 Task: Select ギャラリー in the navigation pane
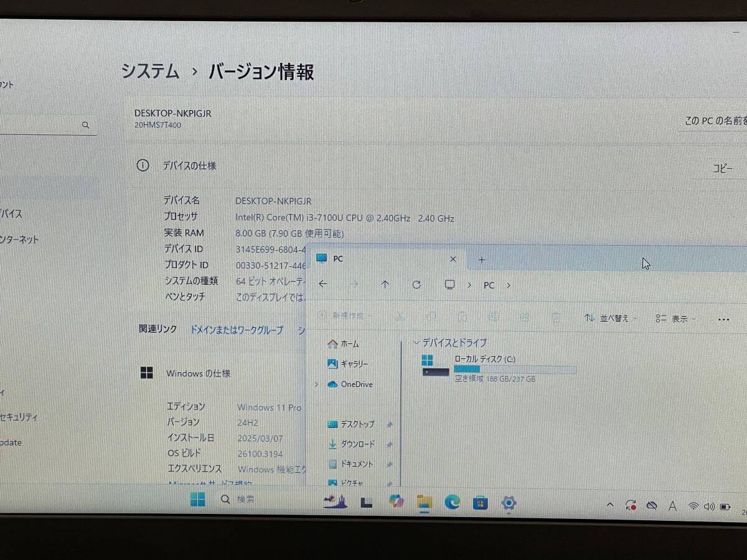tap(347, 363)
